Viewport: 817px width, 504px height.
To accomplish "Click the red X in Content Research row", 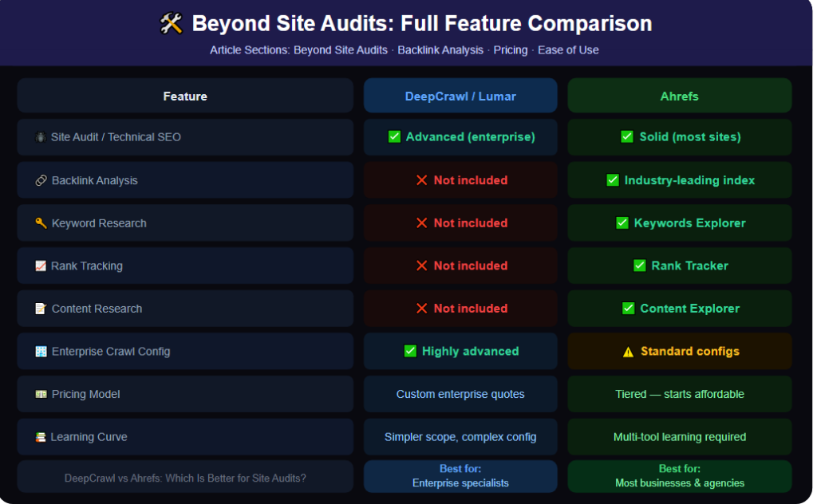I will pyautogui.click(x=421, y=309).
